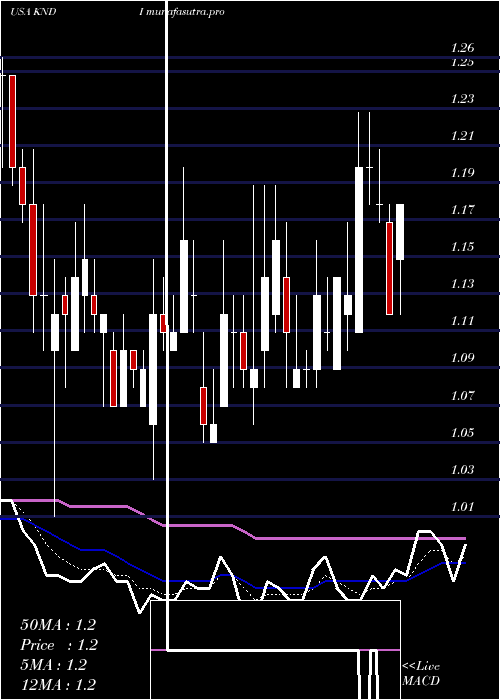
Task: Click the last white candlestick on the right
Action: [400, 232]
